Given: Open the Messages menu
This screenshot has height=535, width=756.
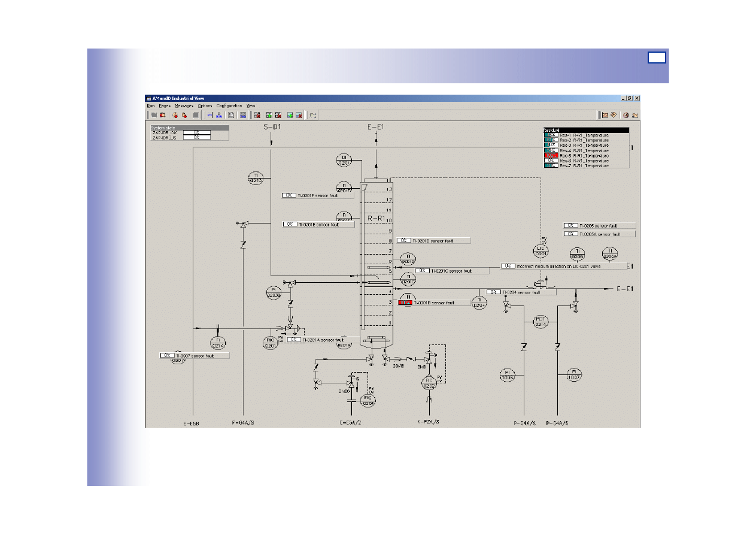Looking at the screenshot, I should coord(184,105).
